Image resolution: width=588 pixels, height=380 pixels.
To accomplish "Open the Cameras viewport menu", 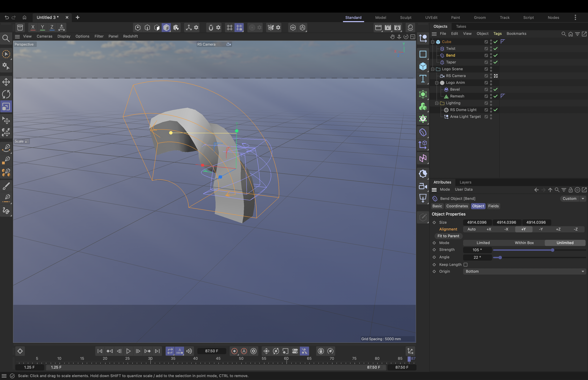I will (x=44, y=36).
